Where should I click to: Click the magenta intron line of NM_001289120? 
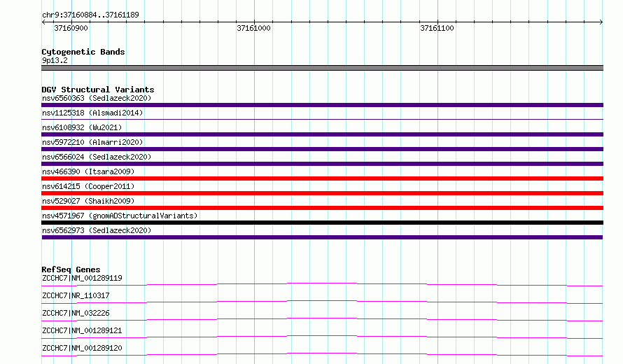322,354
